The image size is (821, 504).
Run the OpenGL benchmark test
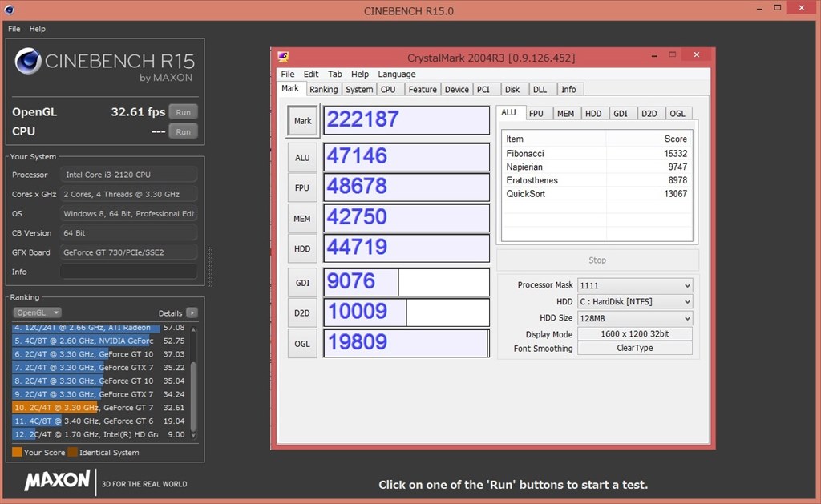184,112
